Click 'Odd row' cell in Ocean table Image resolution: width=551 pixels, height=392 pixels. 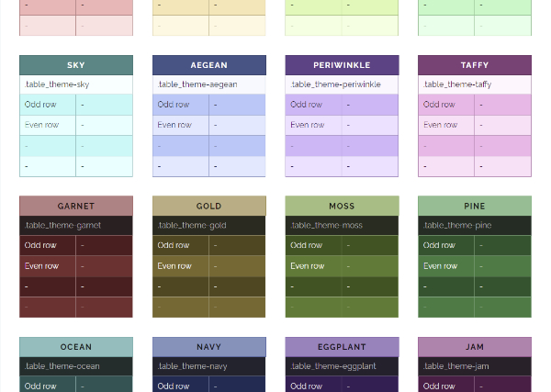point(48,385)
